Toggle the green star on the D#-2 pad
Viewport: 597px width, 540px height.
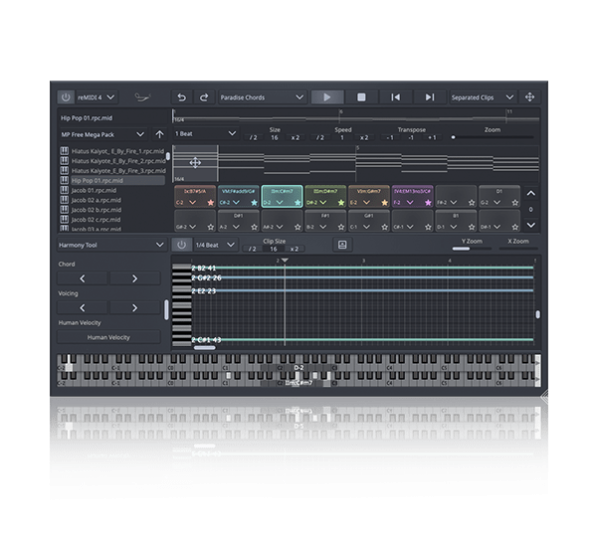tap(341, 203)
